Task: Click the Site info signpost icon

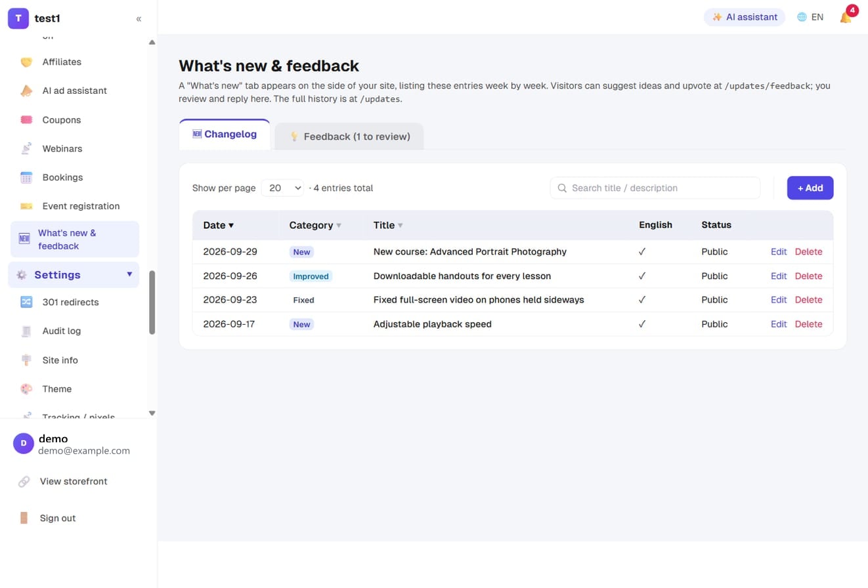Action: tap(26, 360)
